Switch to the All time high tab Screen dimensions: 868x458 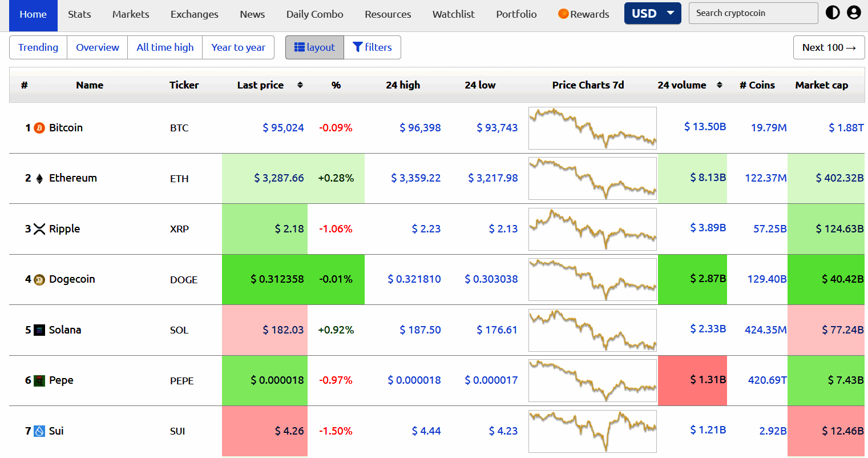click(x=165, y=47)
